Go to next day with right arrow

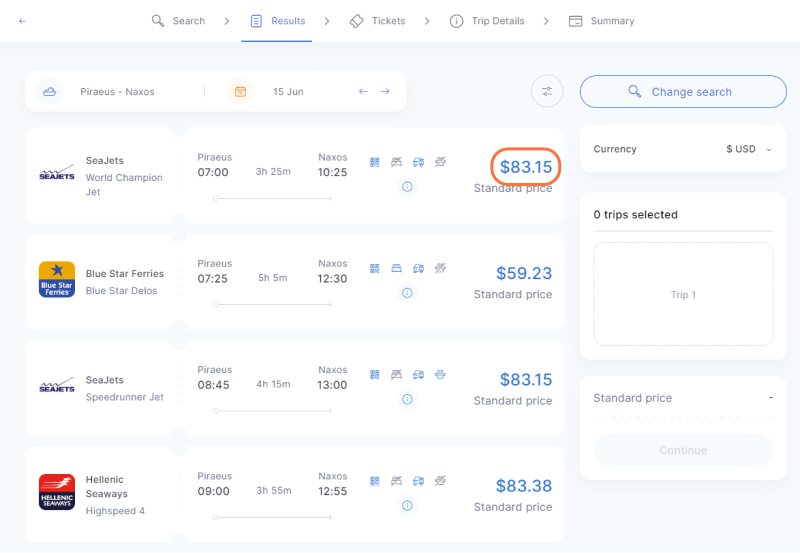pos(385,91)
